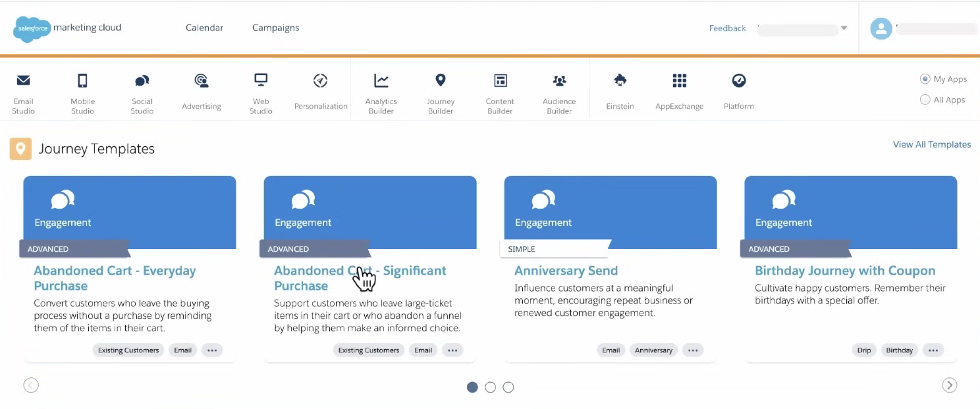This screenshot has width=980, height=409.
Task: Open Email Studio app
Action: click(24, 94)
